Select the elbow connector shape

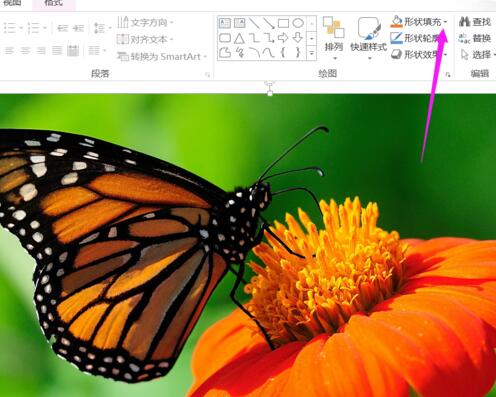tap(254, 38)
